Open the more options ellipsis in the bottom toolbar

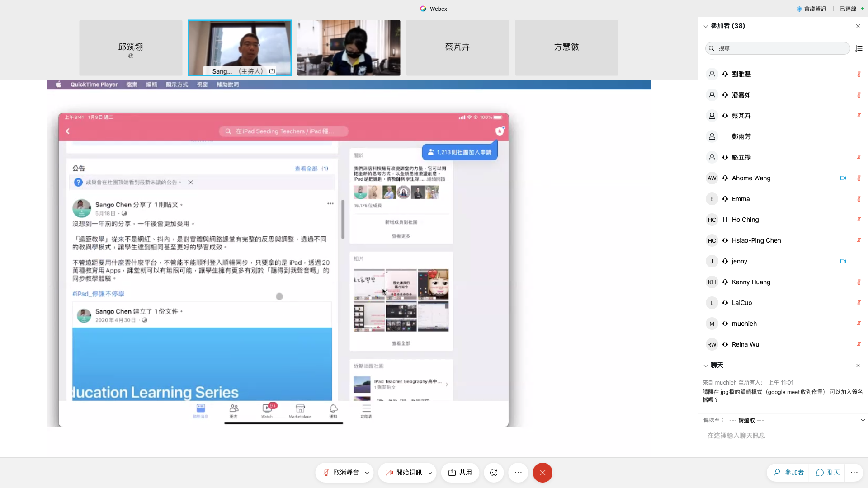click(x=518, y=473)
